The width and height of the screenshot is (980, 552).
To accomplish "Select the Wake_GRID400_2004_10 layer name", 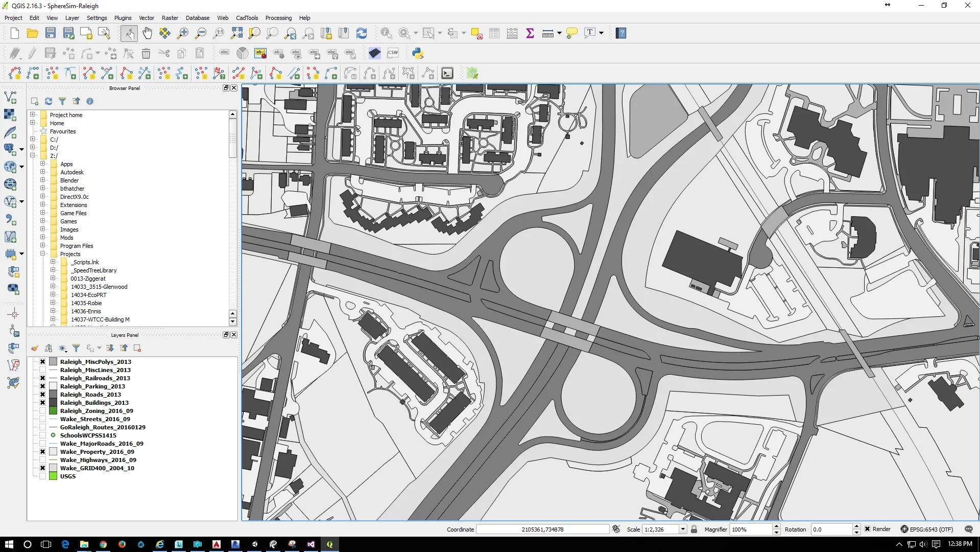I will point(97,468).
